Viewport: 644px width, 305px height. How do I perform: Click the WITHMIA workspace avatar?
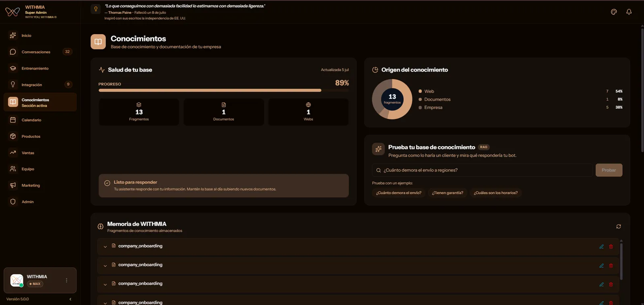pyautogui.click(x=17, y=280)
